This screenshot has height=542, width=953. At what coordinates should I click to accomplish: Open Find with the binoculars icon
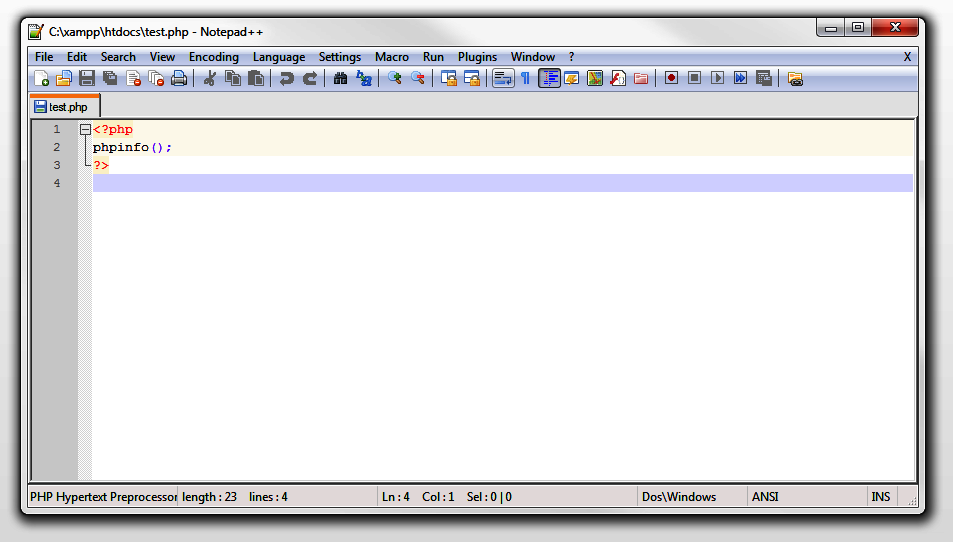(x=340, y=79)
